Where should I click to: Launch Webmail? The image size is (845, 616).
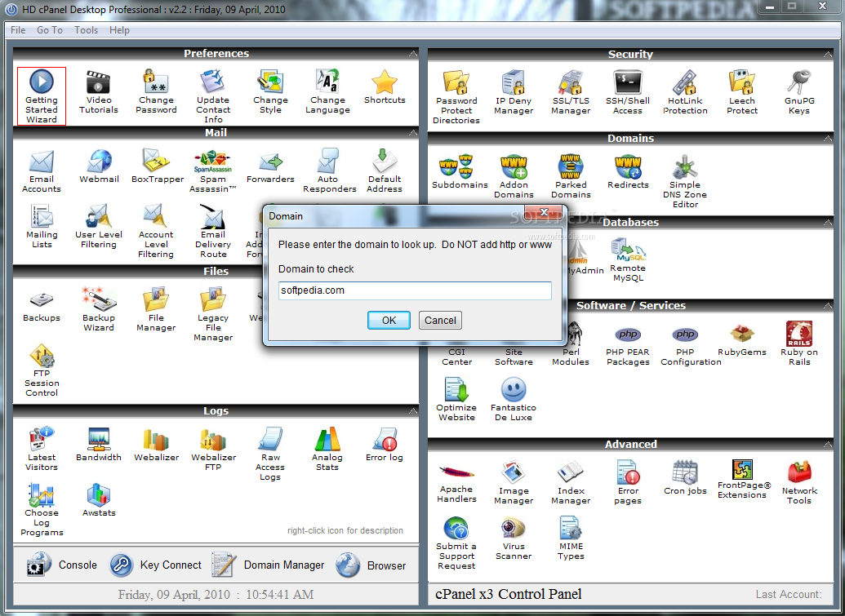(x=99, y=167)
